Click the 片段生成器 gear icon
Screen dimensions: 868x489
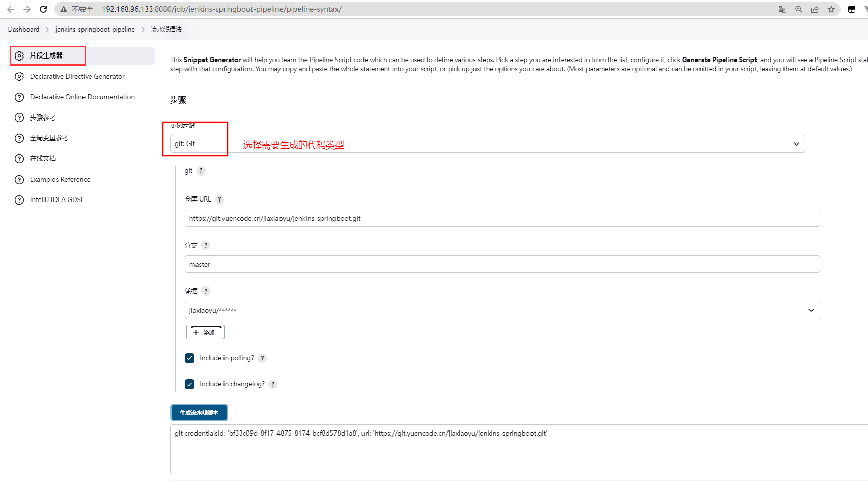[x=19, y=56]
